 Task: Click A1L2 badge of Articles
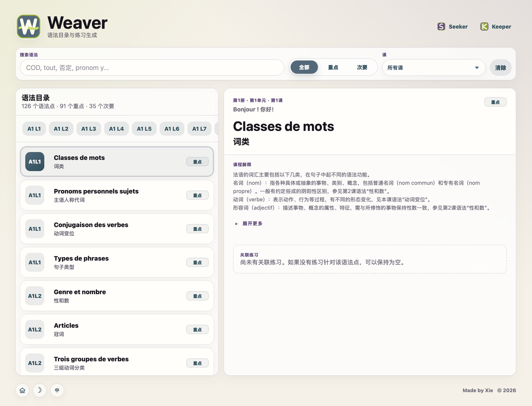[x=35, y=329]
